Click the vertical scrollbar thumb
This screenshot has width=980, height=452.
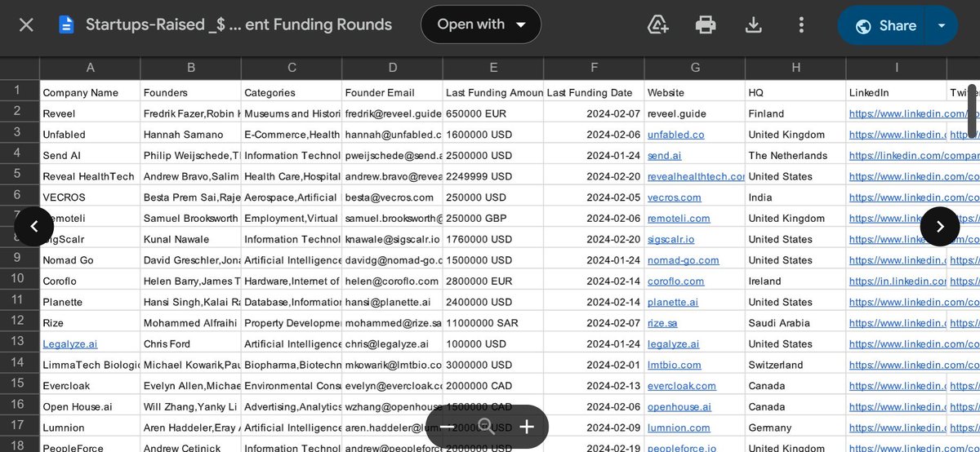(x=973, y=111)
